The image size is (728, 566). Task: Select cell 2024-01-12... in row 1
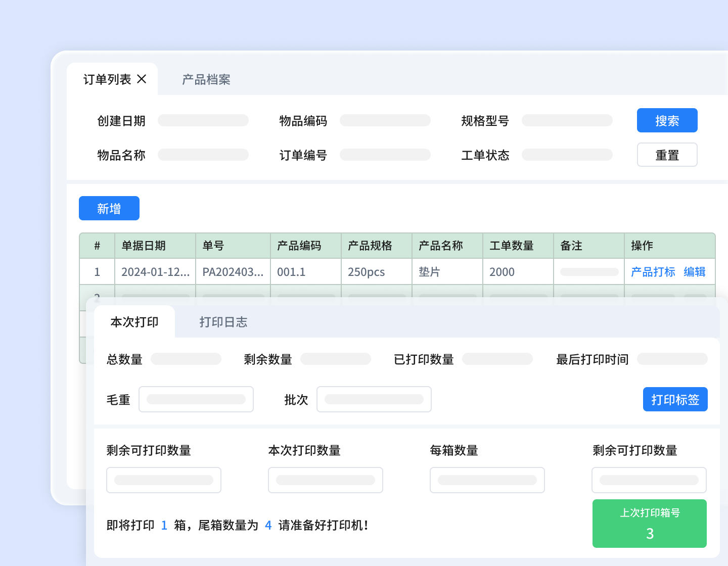pos(155,272)
